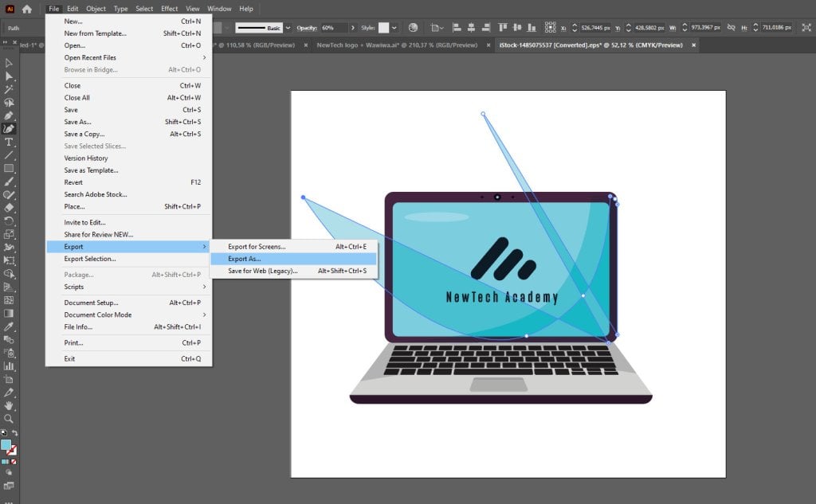Select the Shape Builder tool
The height and width of the screenshot is (504, 816).
[9, 274]
